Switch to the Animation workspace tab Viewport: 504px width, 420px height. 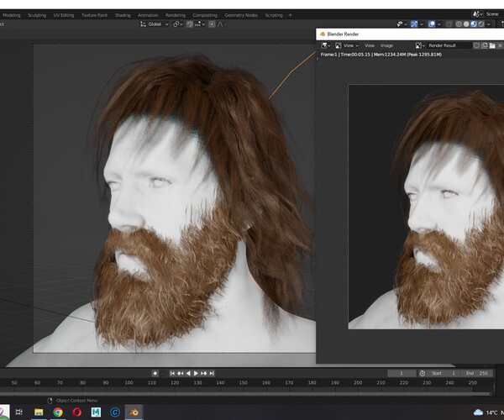[x=148, y=15]
